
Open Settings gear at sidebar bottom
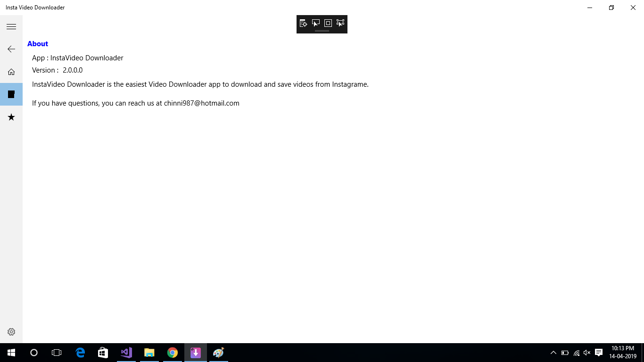[11, 332]
